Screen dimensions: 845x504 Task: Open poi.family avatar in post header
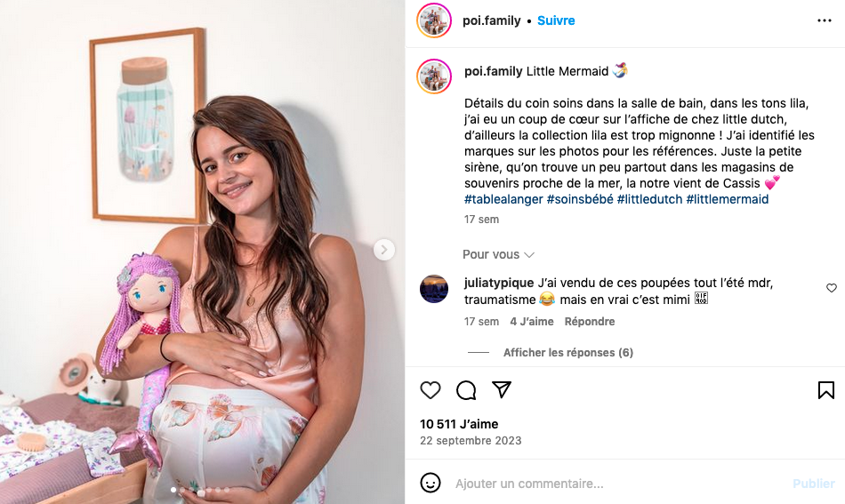(x=434, y=20)
